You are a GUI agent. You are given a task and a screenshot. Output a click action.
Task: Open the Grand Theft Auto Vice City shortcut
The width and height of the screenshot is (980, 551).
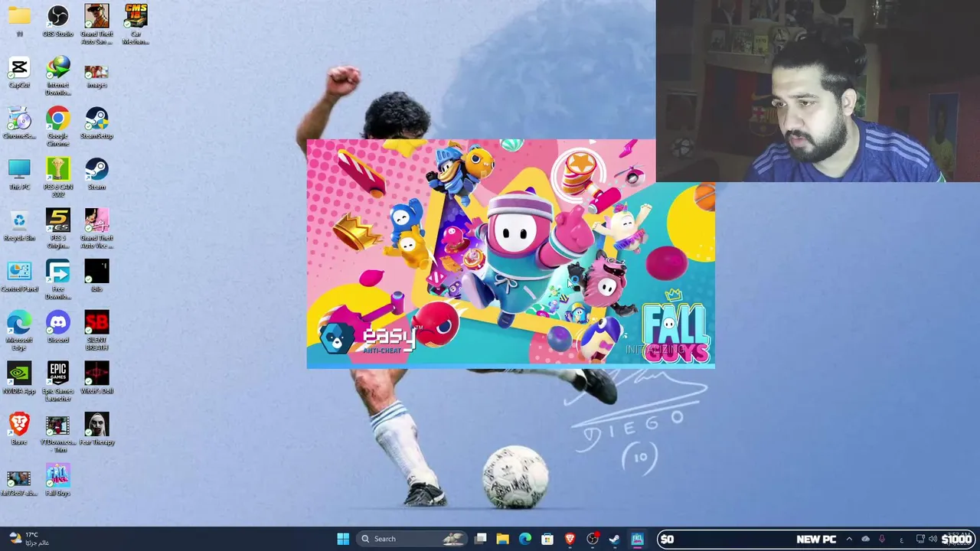[x=96, y=229]
